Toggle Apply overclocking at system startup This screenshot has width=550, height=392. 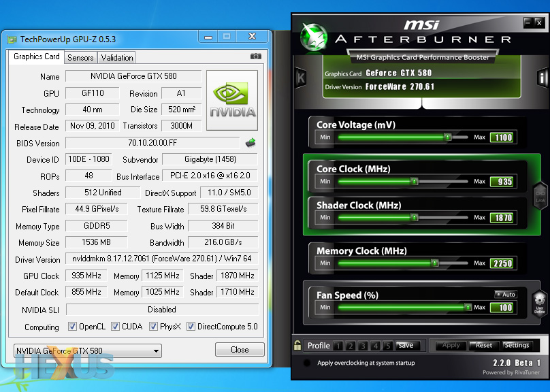click(x=307, y=363)
